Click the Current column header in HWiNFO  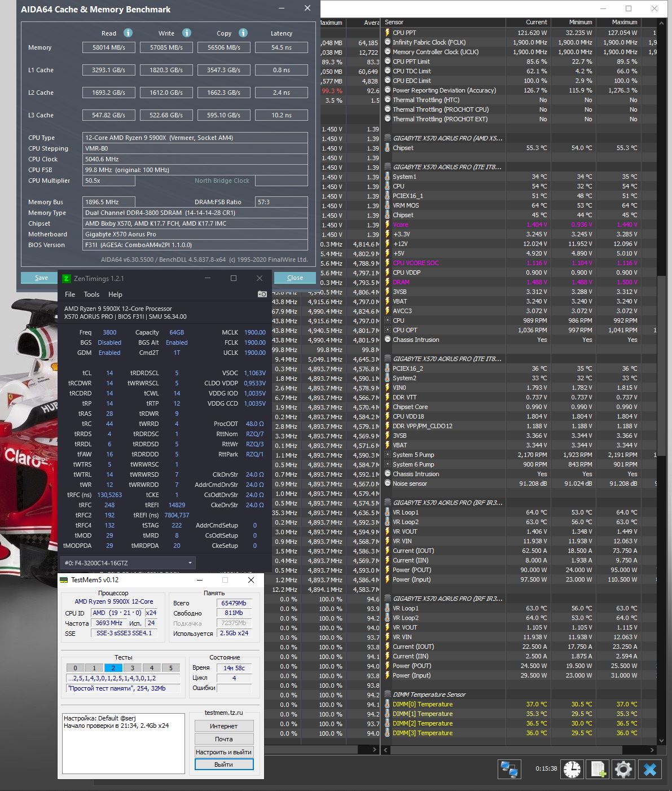(528, 22)
